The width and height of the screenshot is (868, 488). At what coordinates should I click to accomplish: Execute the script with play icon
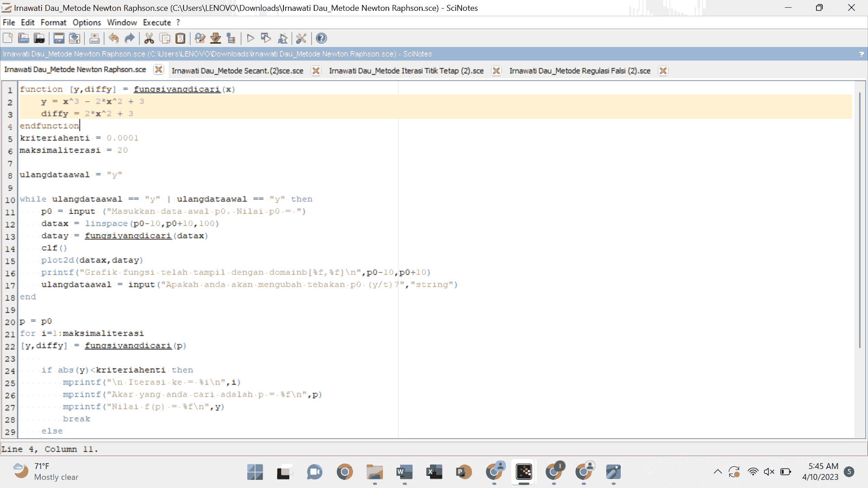pos(250,38)
